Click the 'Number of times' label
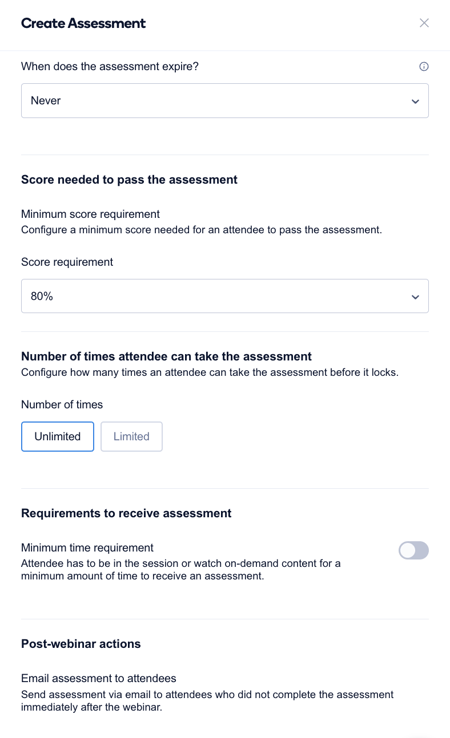 tap(62, 405)
